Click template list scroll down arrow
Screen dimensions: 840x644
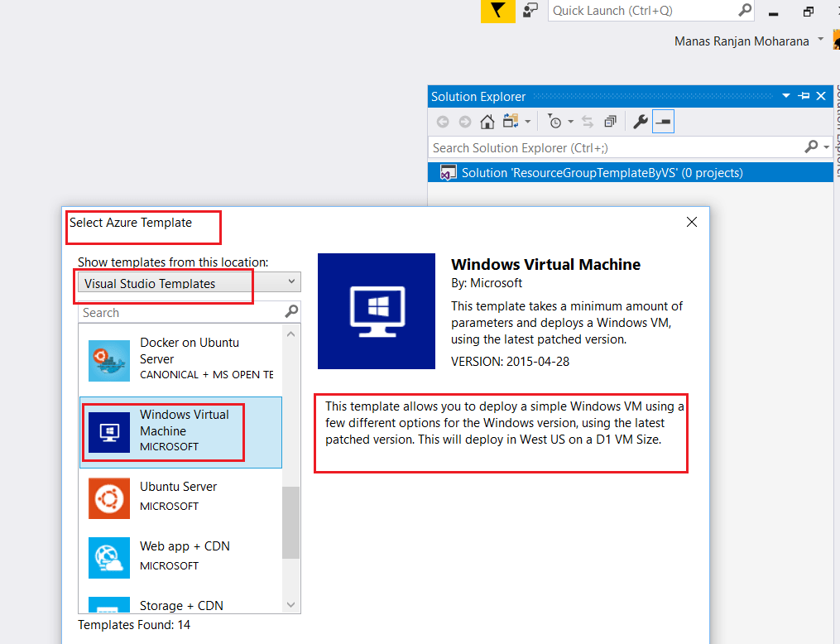(x=290, y=605)
